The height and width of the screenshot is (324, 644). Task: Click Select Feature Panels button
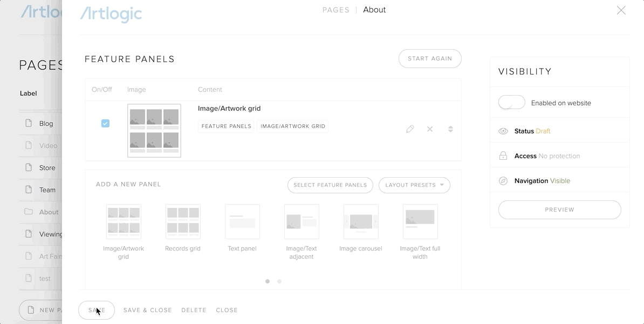pyautogui.click(x=330, y=185)
